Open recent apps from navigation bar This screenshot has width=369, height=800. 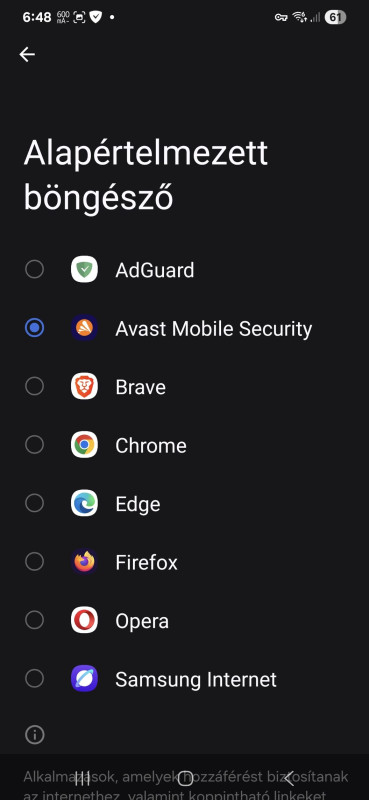click(82, 779)
